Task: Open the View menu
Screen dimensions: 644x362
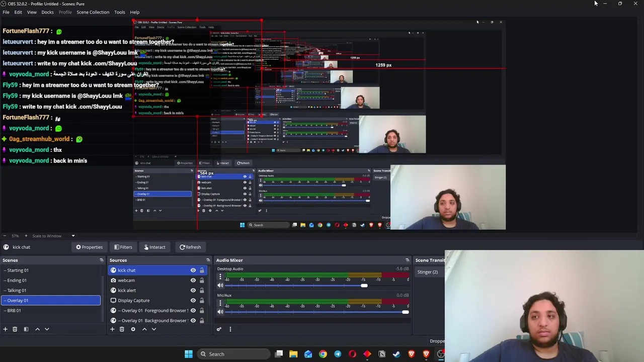Action: click(x=32, y=12)
